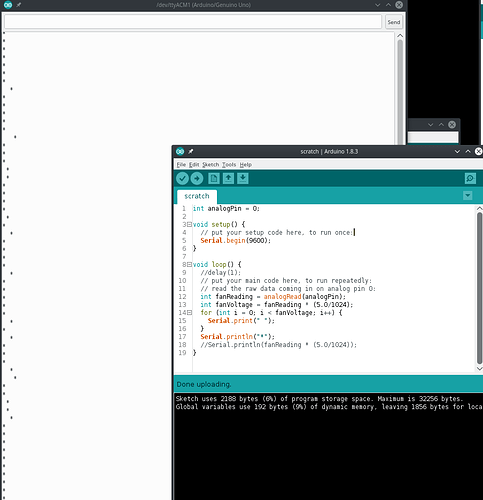483x500 pixels.
Task: Click the input field of the small background window
Action: [x=433, y=137]
